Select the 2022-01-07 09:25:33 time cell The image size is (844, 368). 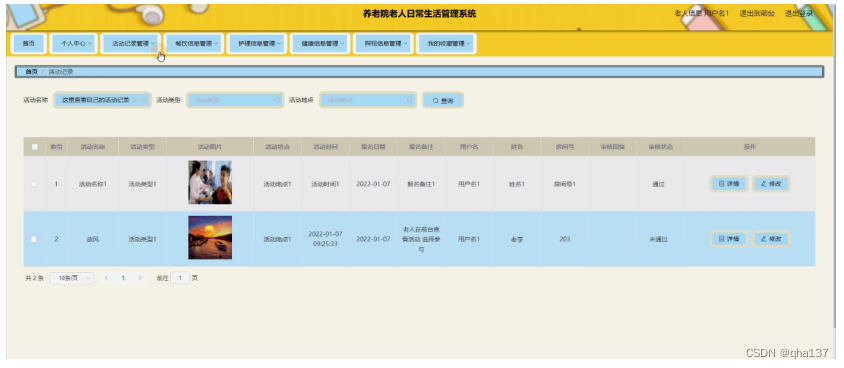325,239
